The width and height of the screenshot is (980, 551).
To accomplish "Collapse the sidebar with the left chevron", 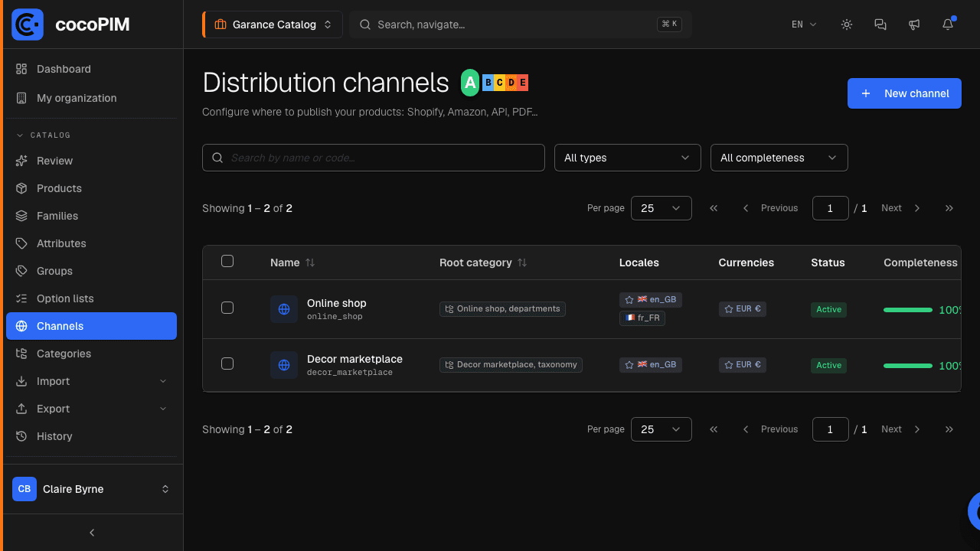I will coord(92,533).
